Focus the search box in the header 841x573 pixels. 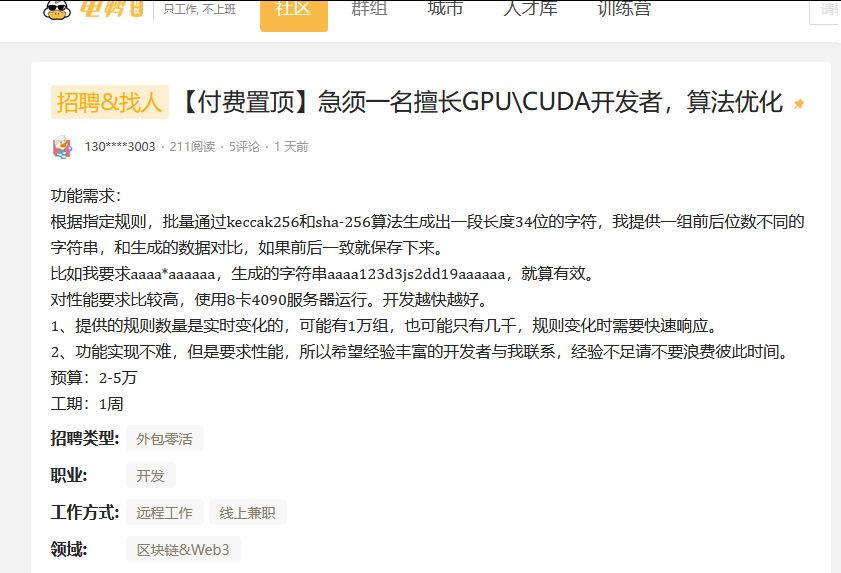pos(825,10)
